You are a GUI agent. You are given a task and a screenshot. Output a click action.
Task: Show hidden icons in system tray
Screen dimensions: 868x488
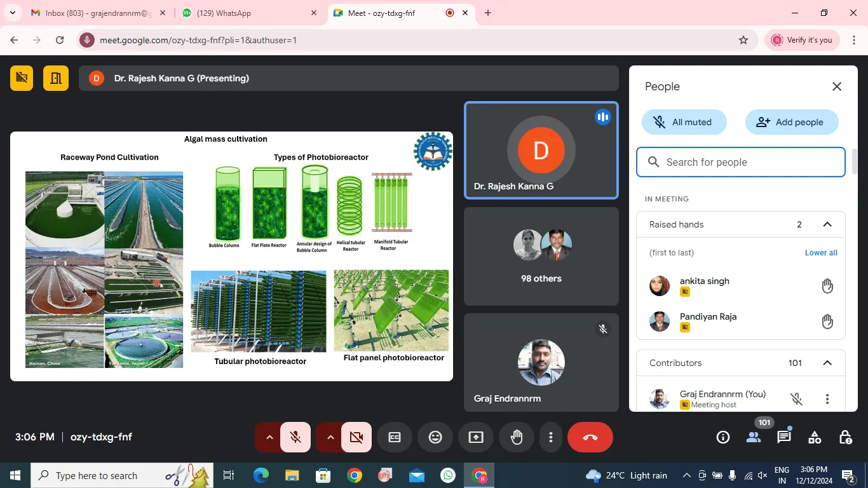coord(687,475)
